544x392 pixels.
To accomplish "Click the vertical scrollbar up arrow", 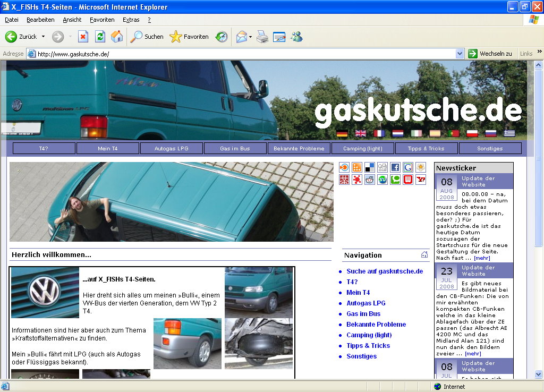I will [539, 65].
